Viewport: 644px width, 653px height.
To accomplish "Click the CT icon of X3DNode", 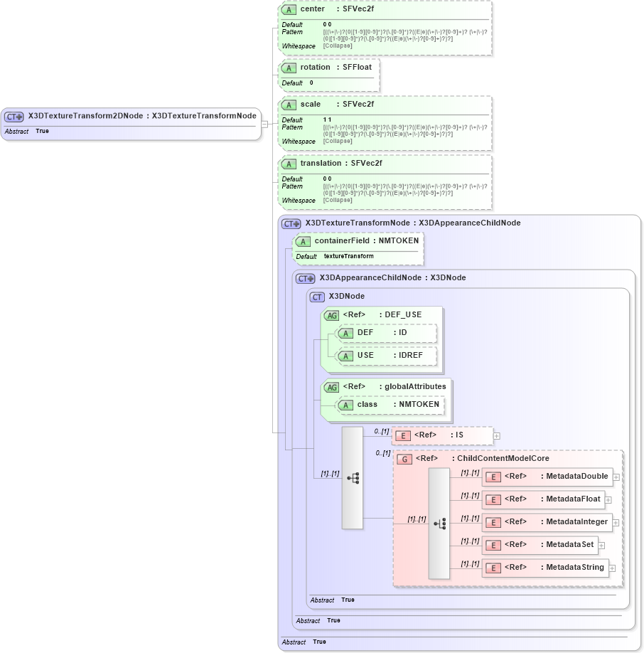I will point(317,297).
